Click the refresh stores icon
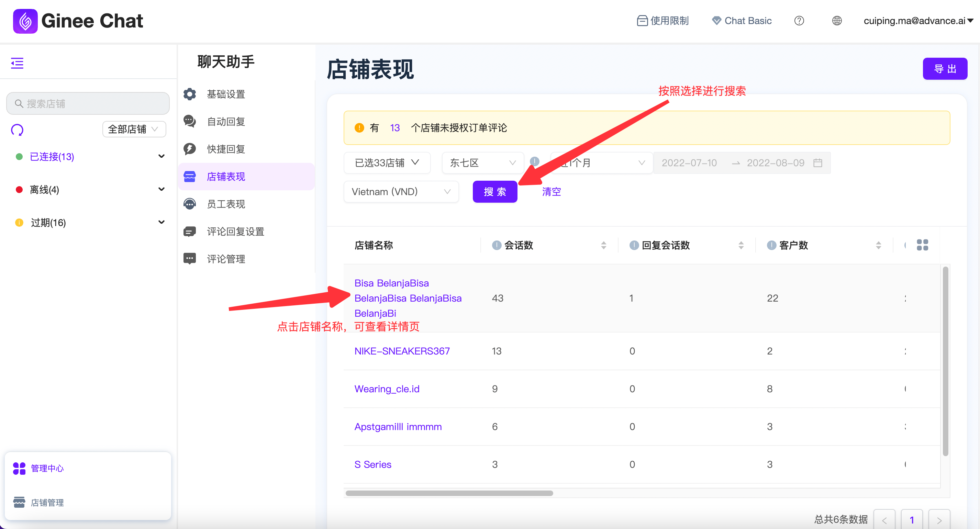Image resolution: width=980 pixels, height=529 pixels. click(x=17, y=130)
